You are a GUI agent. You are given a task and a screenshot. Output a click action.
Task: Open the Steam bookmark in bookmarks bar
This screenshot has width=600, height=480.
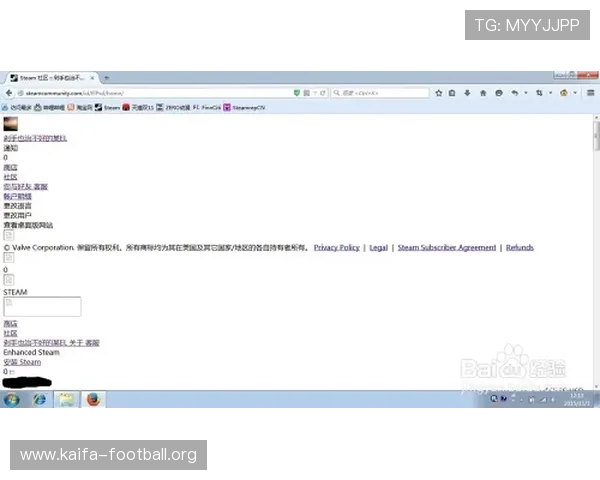click(108, 108)
